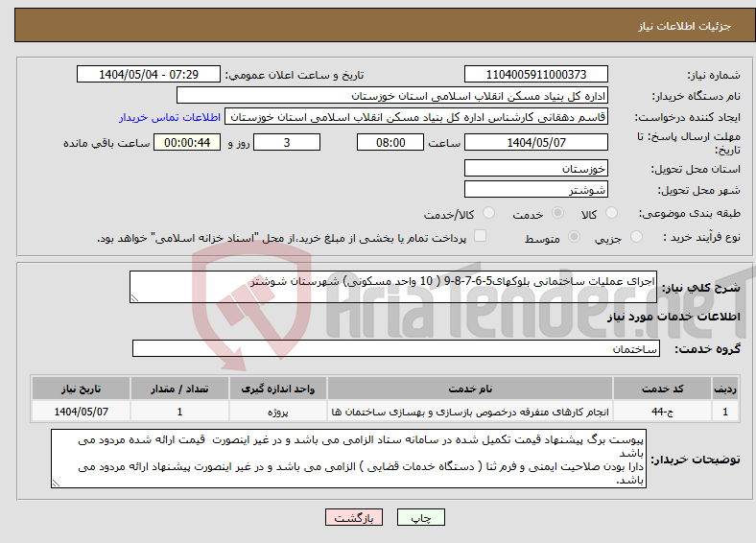Screen dimensions: 756x543
Task: Click the remaining time field 00:00:44
Action: click(187, 142)
